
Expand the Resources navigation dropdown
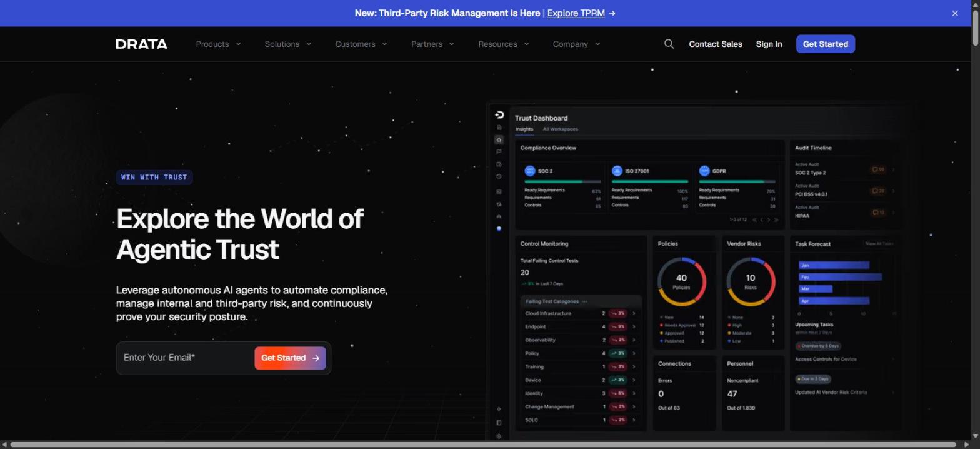pyautogui.click(x=504, y=44)
